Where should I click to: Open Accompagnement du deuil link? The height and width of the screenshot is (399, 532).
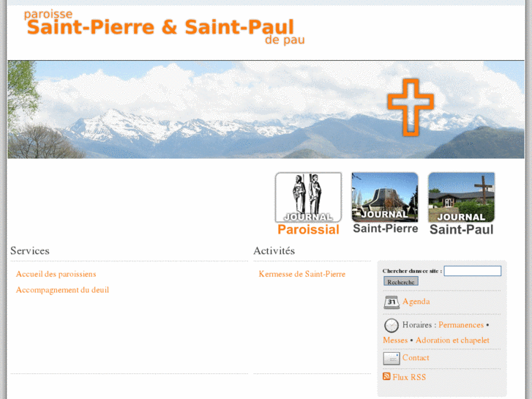pos(62,290)
